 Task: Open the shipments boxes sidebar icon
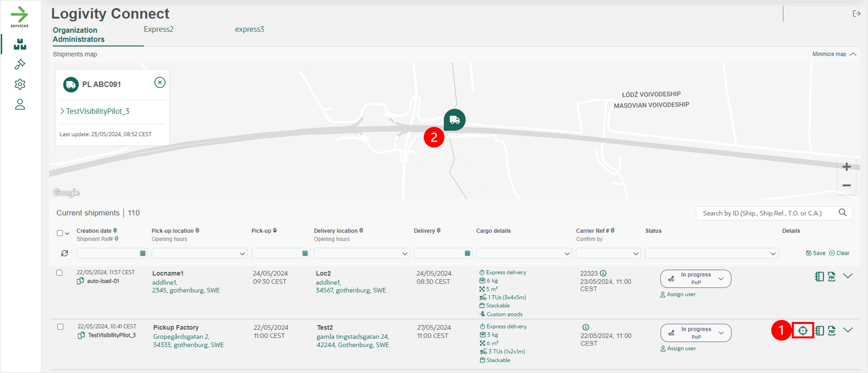pyautogui.click(x=20, y=44)
